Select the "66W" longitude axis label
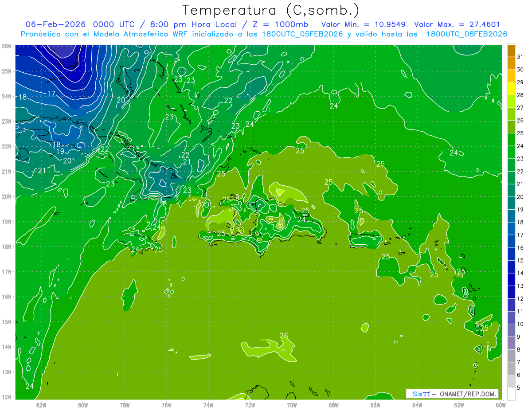The image size is (532, 411). click(376, 404)
